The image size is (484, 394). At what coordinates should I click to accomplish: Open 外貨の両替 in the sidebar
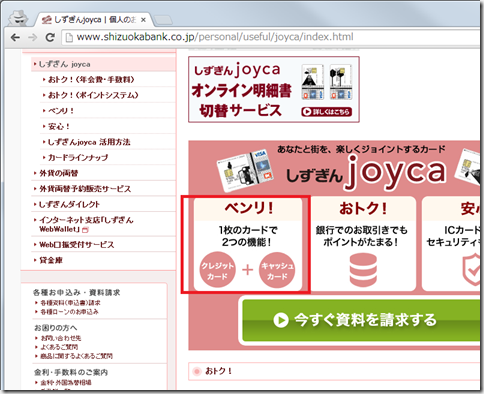coord(58,173)
